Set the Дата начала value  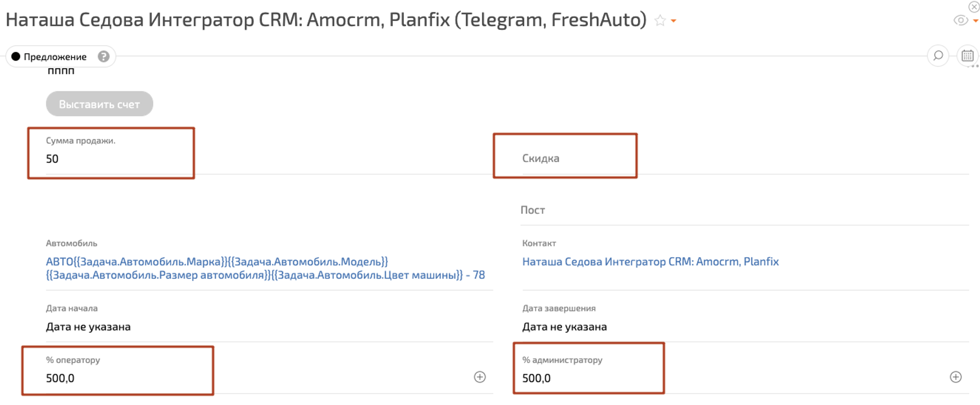click(x=88, y=327)
